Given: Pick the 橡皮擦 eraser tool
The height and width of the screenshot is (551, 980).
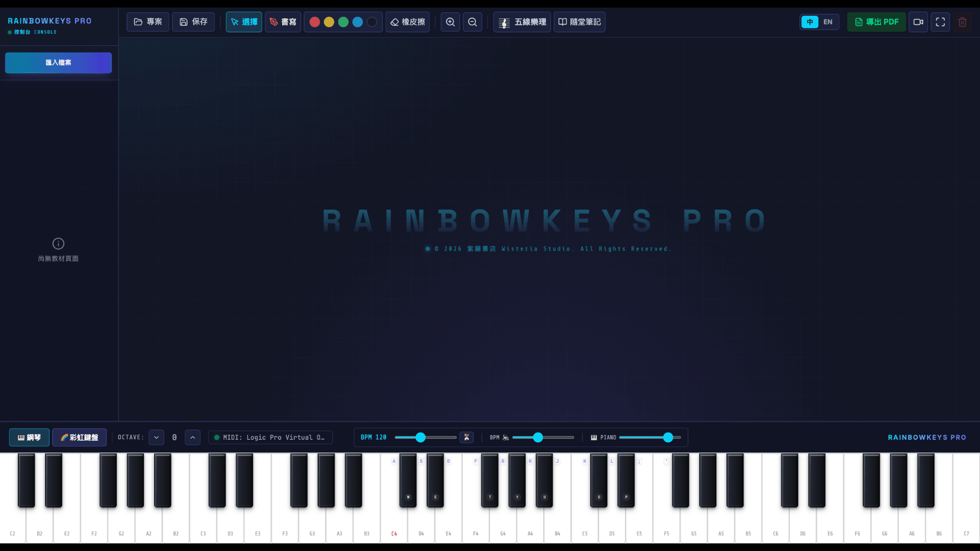Looking at the screenshot, I should point(407,22).
